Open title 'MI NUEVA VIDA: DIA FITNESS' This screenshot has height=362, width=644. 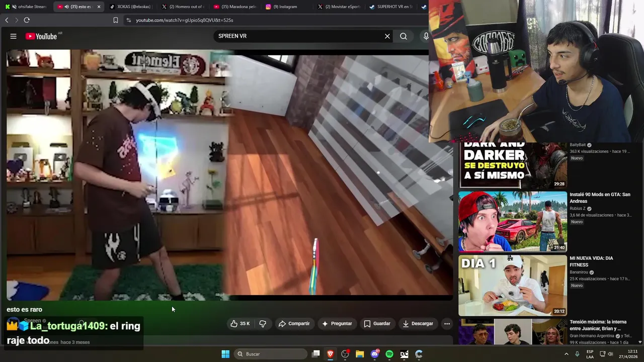pos(591,261)
